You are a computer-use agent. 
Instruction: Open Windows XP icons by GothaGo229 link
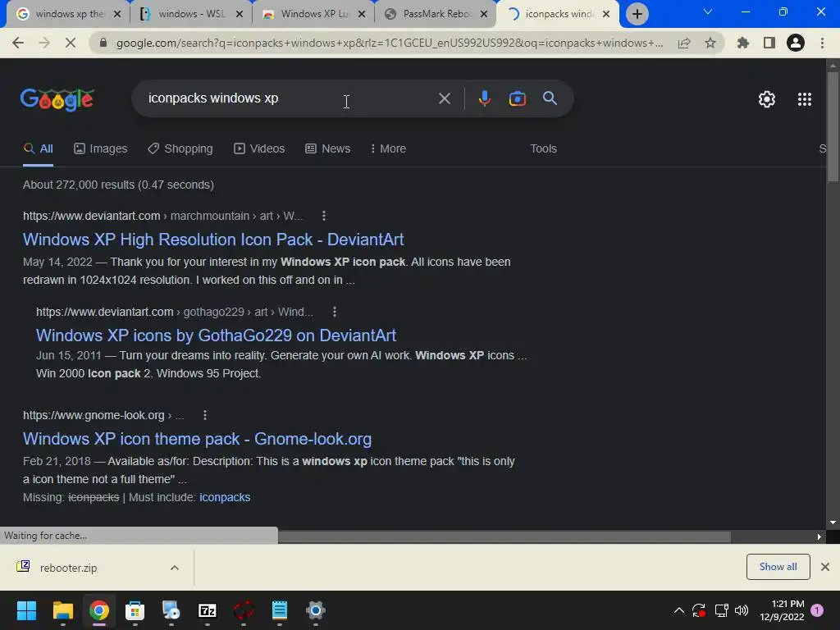(x=216, y=336)
